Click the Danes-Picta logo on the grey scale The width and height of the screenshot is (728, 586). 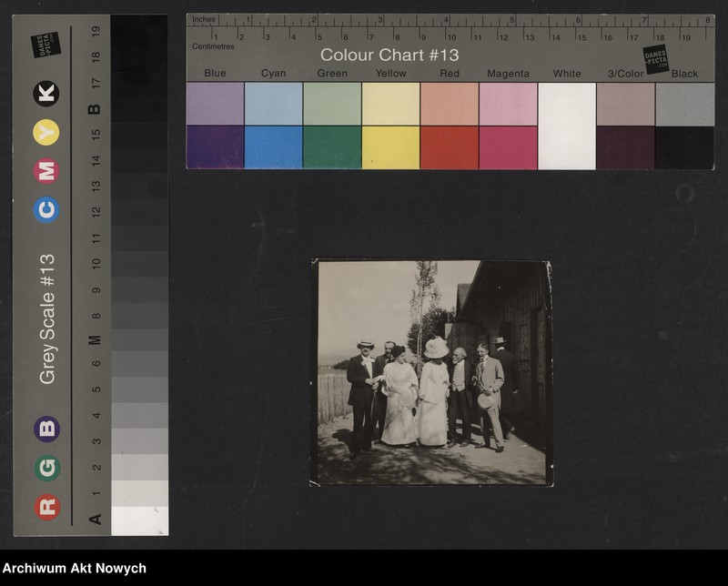(x=46, y=45)
